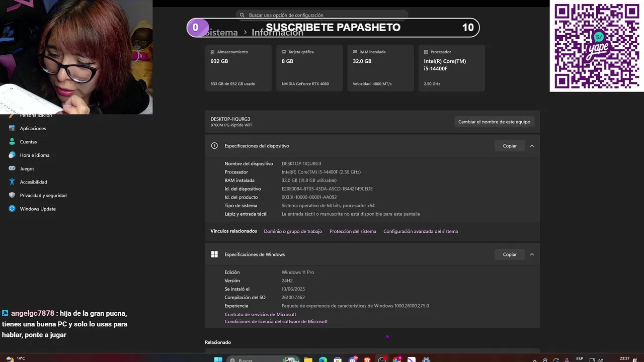Viewport: 644px width, 362px height.
Task: Click the Accesibilidad figure icon
Action: (12, 182)
